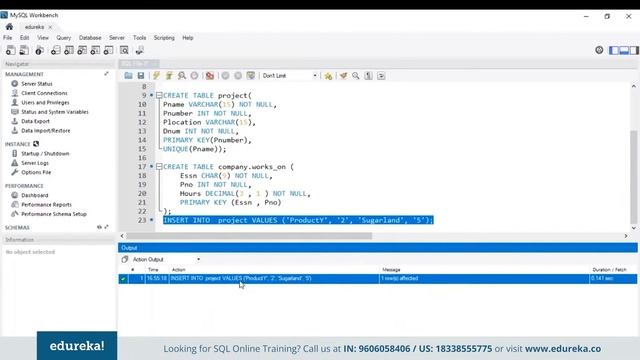Image resolution: width=640 pixels, height=360 pixels.
Task: Execute statement under cursor icon
Action: (x=169, y=76)
